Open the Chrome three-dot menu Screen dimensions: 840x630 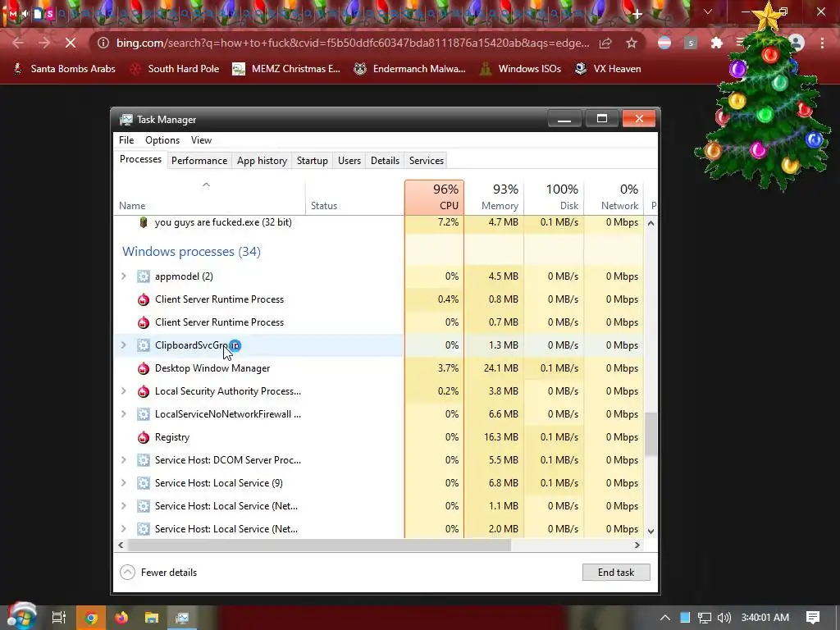tap(822, 43)
